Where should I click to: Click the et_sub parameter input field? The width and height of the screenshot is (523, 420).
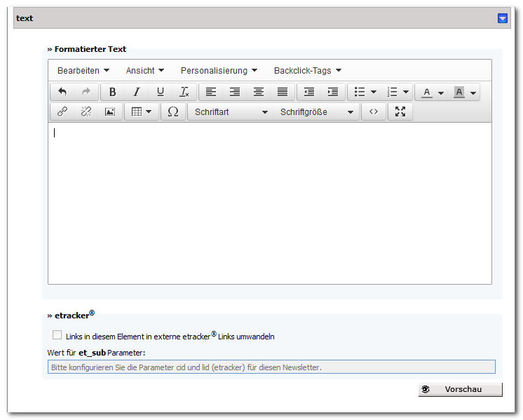coord(271,367)
